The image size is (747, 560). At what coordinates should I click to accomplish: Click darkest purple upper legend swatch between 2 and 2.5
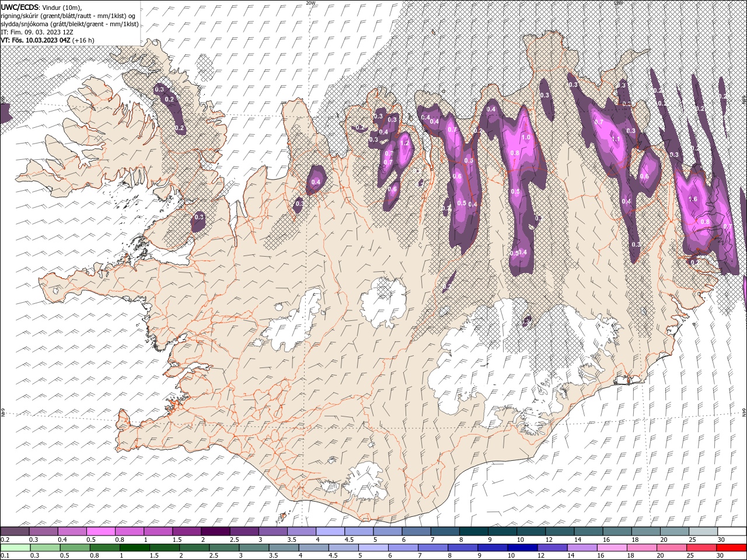215,531
